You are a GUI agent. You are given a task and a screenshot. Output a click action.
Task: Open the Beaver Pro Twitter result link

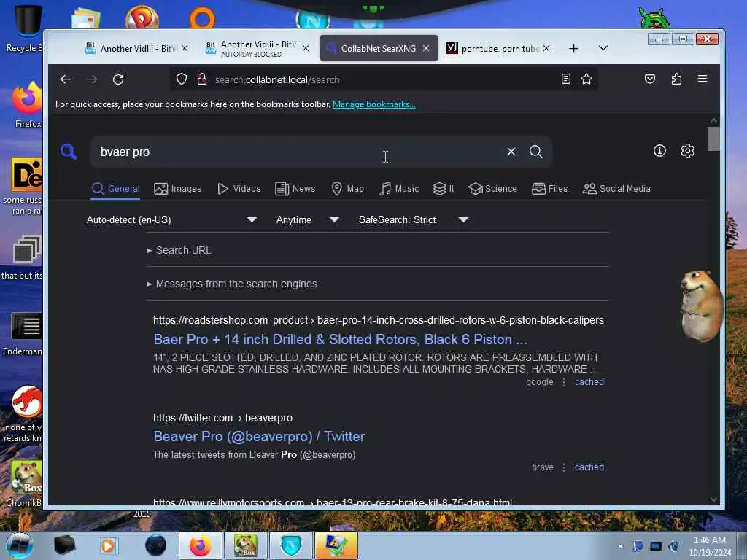[259, 437]
